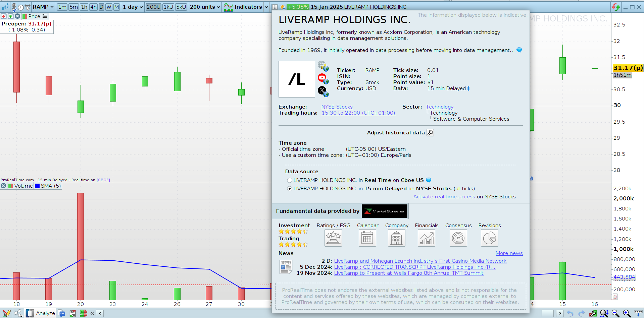Open the Price panel list settings icon
The height and width of the screenshot is (318, 644).
pyautogui.click(x=45, y=16)
